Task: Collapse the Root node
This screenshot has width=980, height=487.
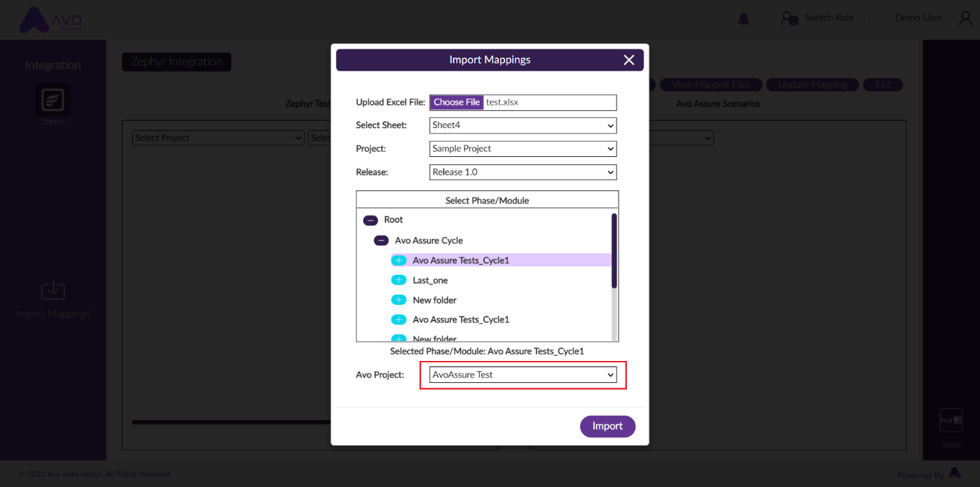Action: [x=370, y=221]
